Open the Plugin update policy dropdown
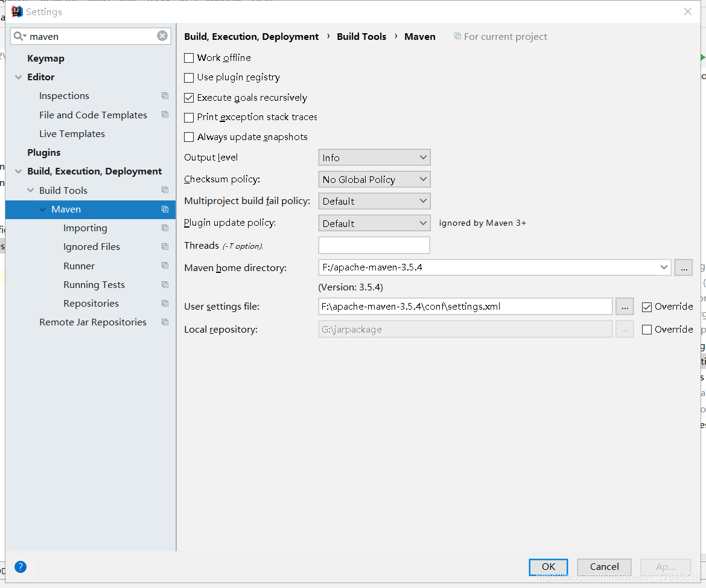Screen dimensions: 706x588 click(x=374, y=223)
